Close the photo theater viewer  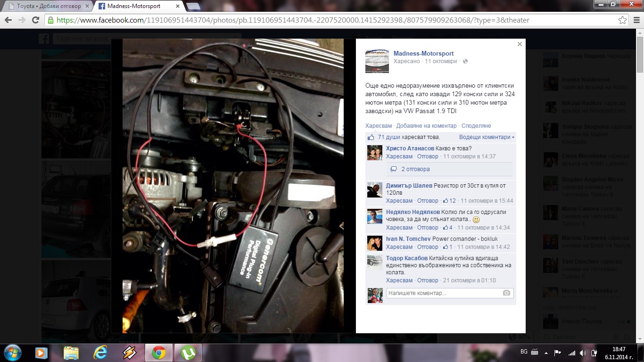point(520,44)
